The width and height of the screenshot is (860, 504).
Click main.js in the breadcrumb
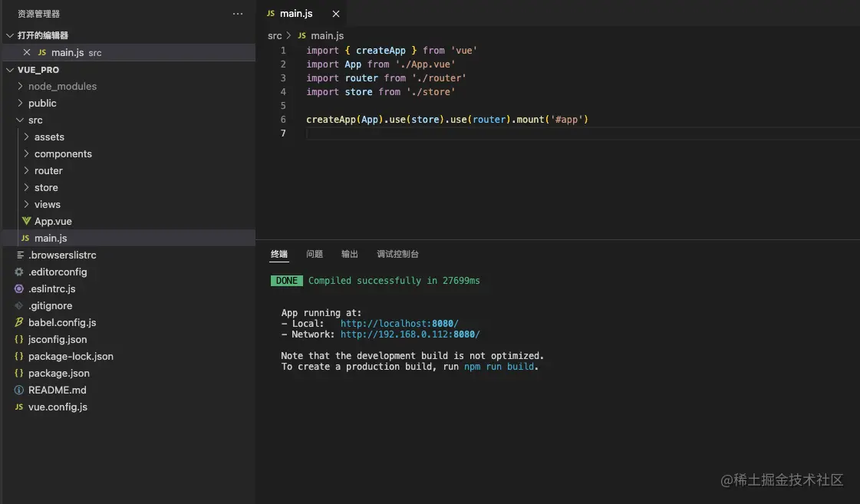tap(328, 35)
